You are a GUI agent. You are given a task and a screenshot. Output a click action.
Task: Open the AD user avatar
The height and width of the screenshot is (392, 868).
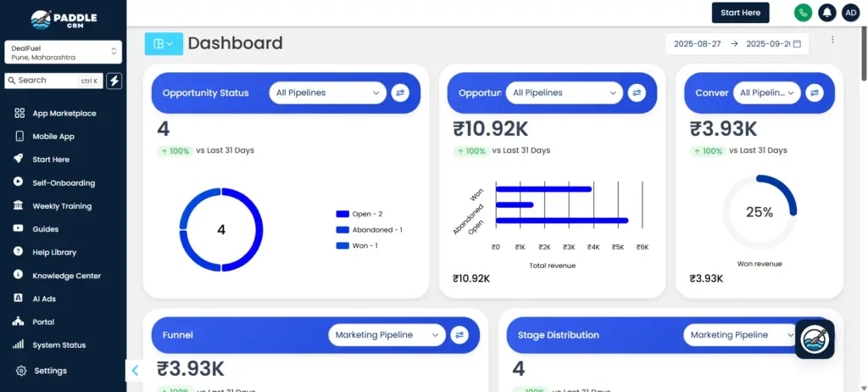(x=851, y=13)
